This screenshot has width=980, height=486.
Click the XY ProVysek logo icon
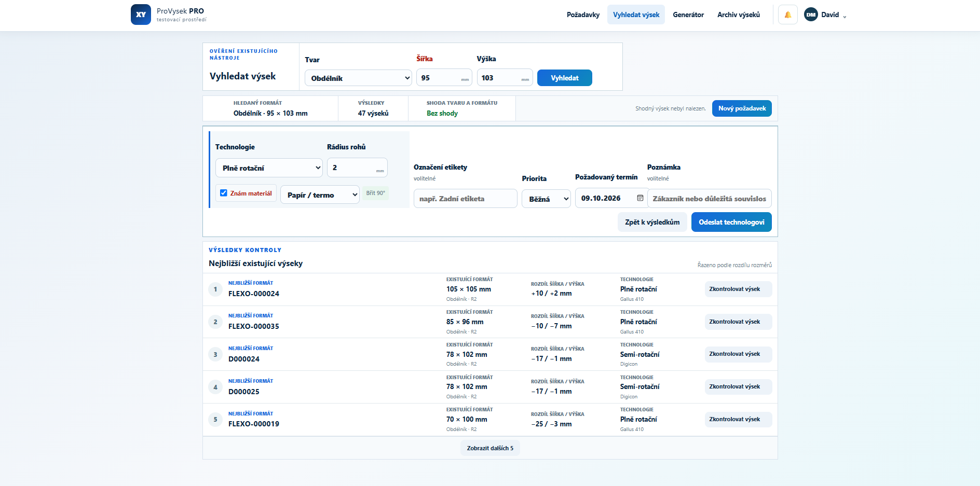(141, 15)
